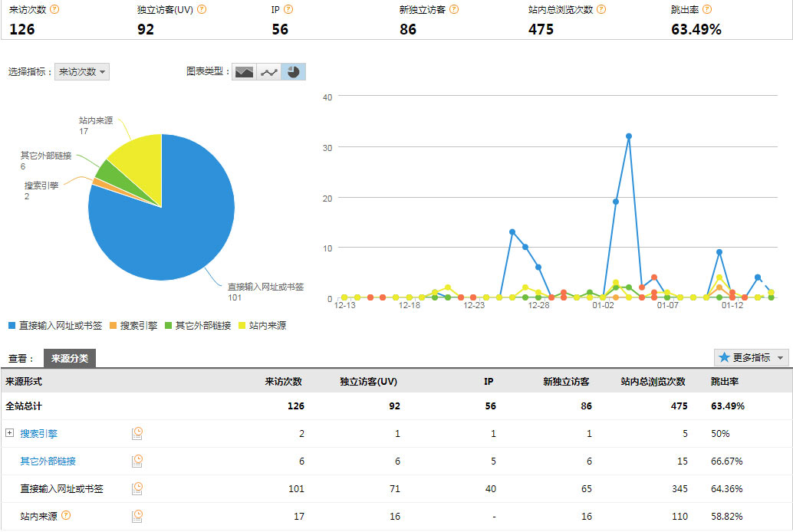
Task: Click the large blue pie slice
Action: (176, 230)
